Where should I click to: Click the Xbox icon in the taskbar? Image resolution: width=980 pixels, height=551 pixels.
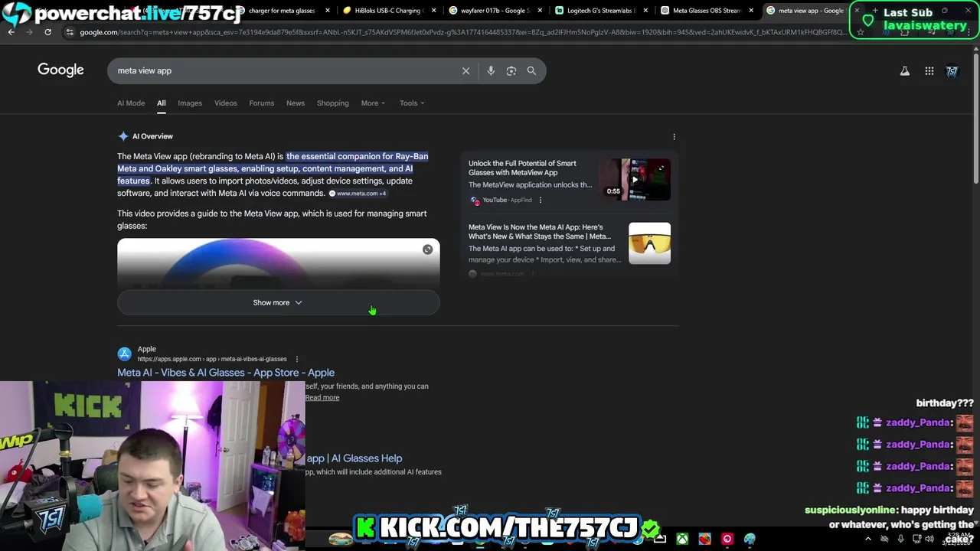[x=682, y=539]
